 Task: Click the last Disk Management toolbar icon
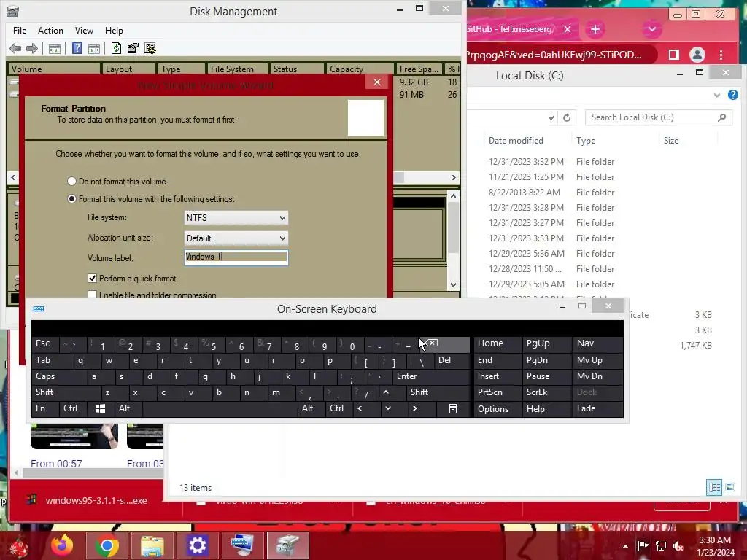pos(150,48)
